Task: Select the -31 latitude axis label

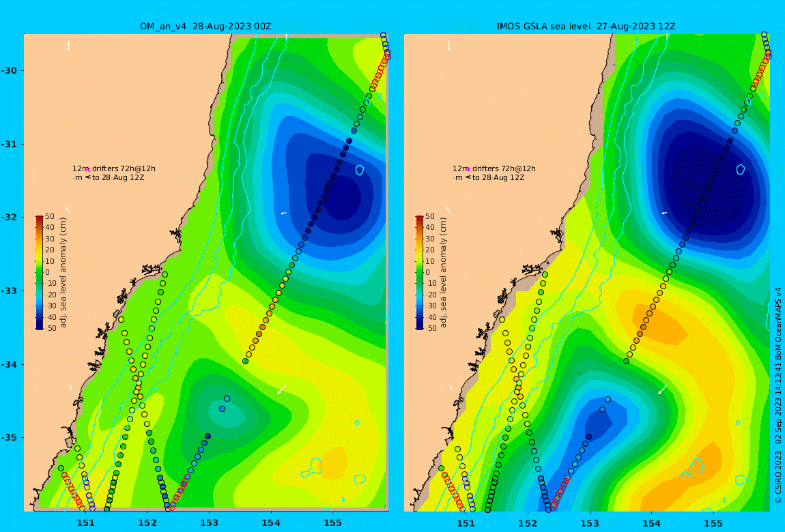Action: (8, 144)
